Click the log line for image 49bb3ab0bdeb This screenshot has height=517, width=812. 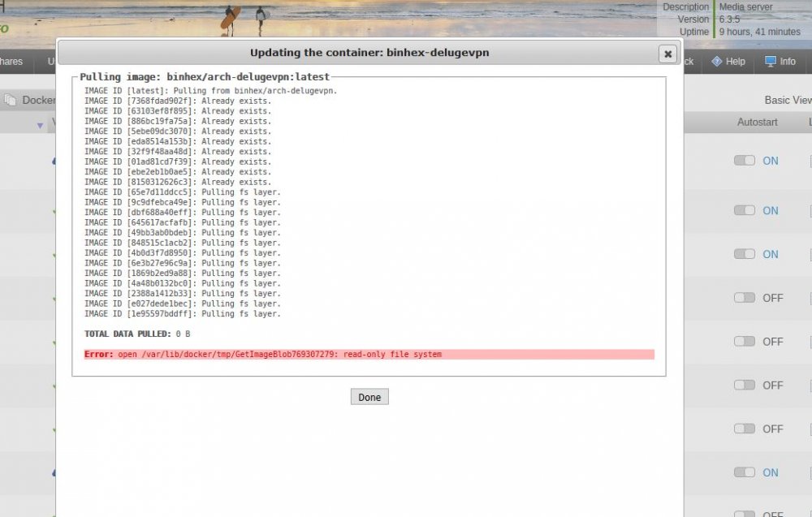tap(182, 233)
